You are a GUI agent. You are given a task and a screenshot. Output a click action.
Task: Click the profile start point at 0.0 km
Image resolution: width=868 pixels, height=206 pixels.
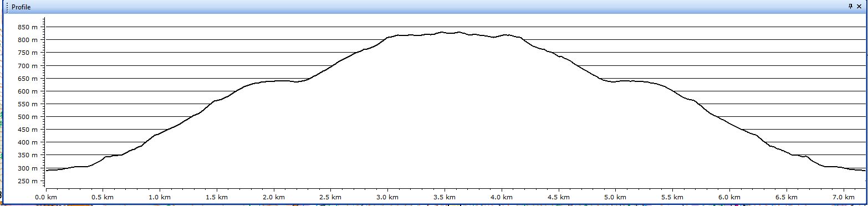[x=45, y=170]
